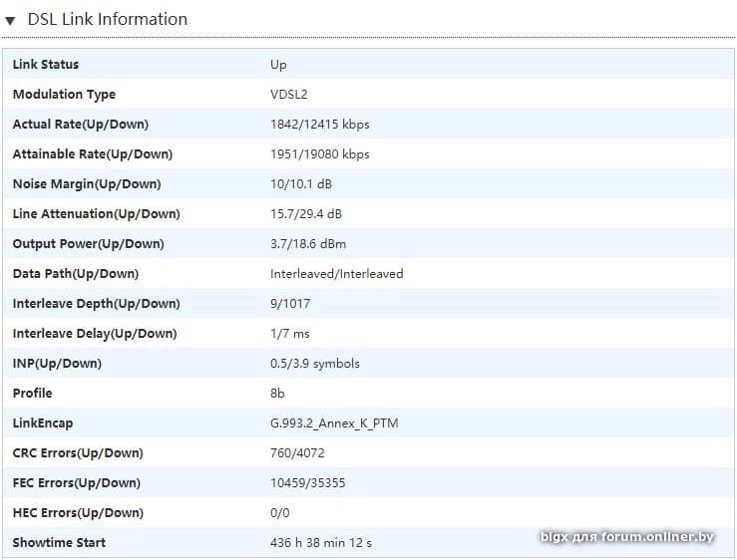737x560 pixels.
Task: Click the Interleave Delay 1/7 ms value
Action: [x=290, y=334]
